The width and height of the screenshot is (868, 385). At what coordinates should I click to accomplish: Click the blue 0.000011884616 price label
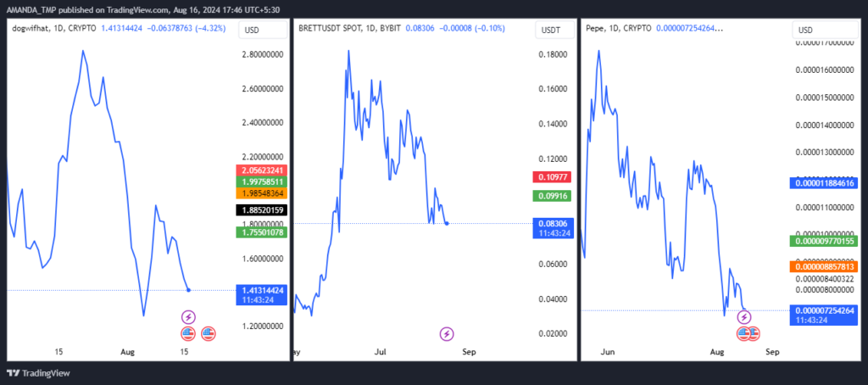(x=825, y=183)
